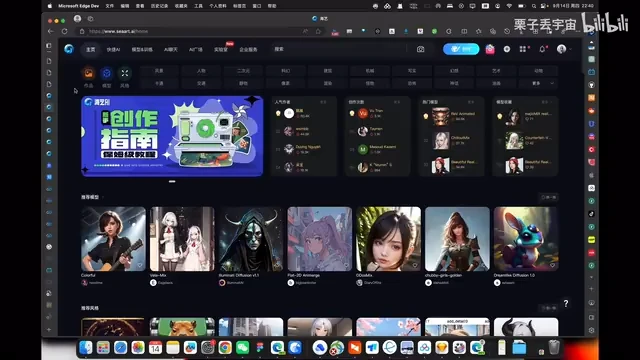Expand the 人气作者 ranking card more link
The height and width of the screenshot is (360, 640).
point(323,102)
